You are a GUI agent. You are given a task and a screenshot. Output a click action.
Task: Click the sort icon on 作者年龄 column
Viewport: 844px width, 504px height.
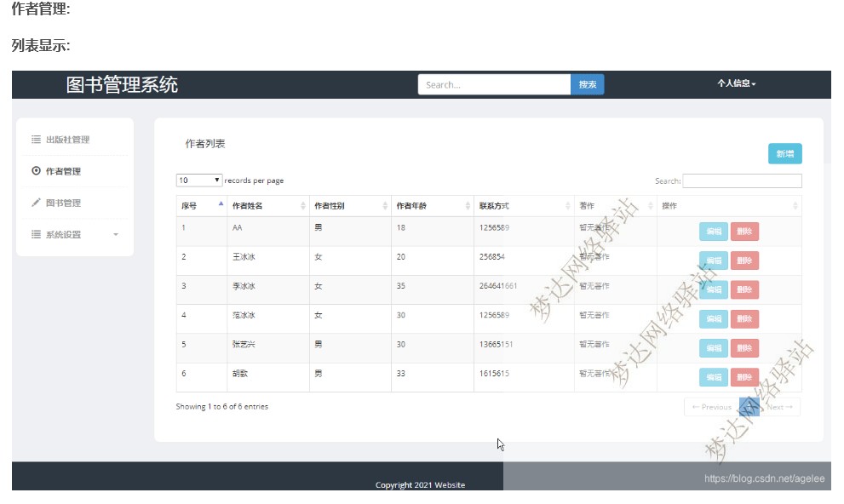pos(467,205)
